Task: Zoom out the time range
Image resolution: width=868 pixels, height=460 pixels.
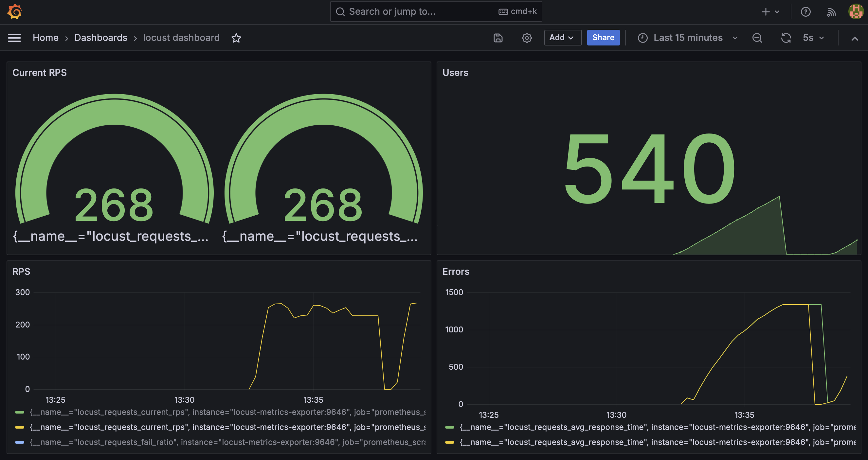Action: (757, 38)
